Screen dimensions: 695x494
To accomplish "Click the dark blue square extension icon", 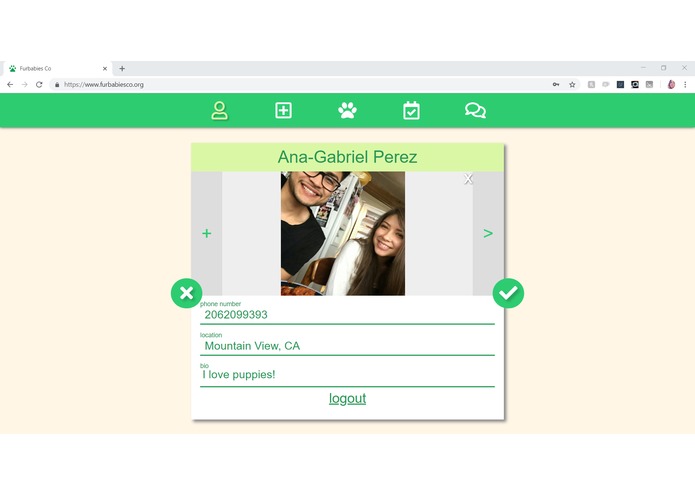I will 621,85.
